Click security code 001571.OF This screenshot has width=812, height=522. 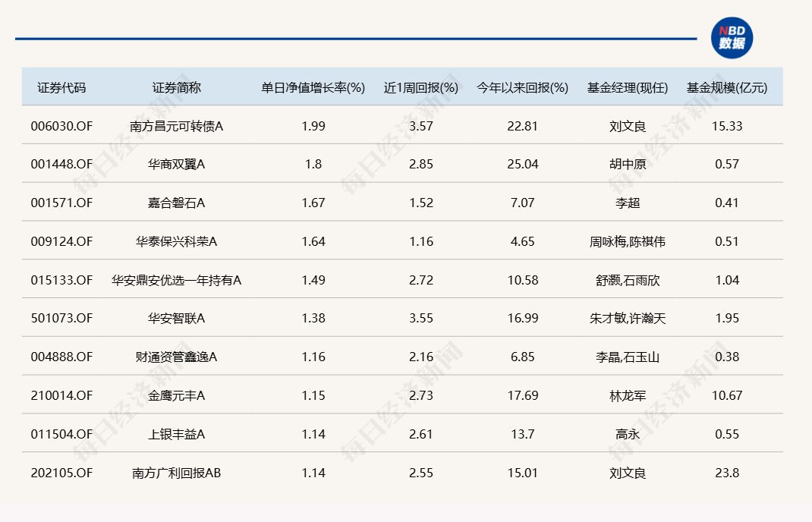point(61,203)
